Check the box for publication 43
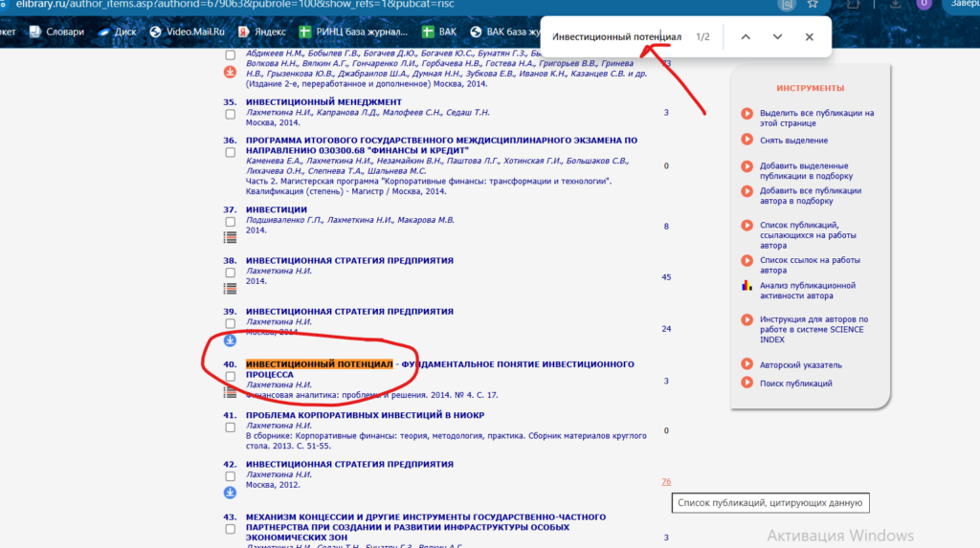The width and height of the screenshot is (980, 548). 230,529
